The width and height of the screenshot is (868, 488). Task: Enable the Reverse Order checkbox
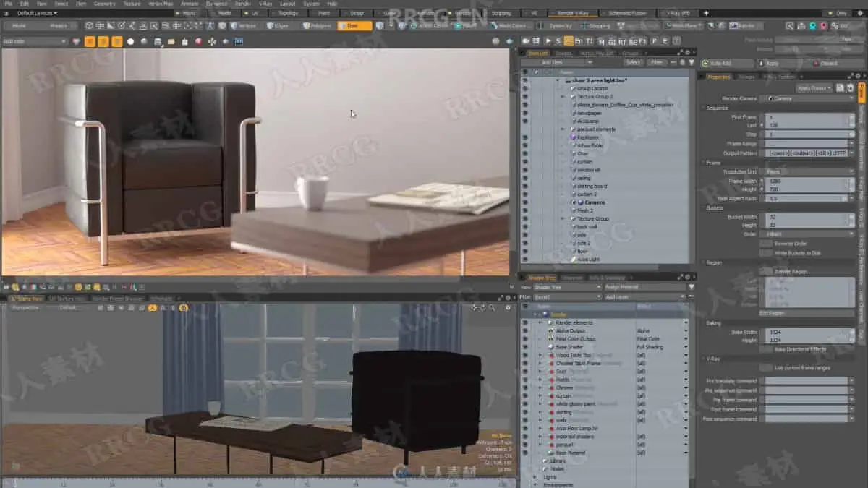pos(765,244)
